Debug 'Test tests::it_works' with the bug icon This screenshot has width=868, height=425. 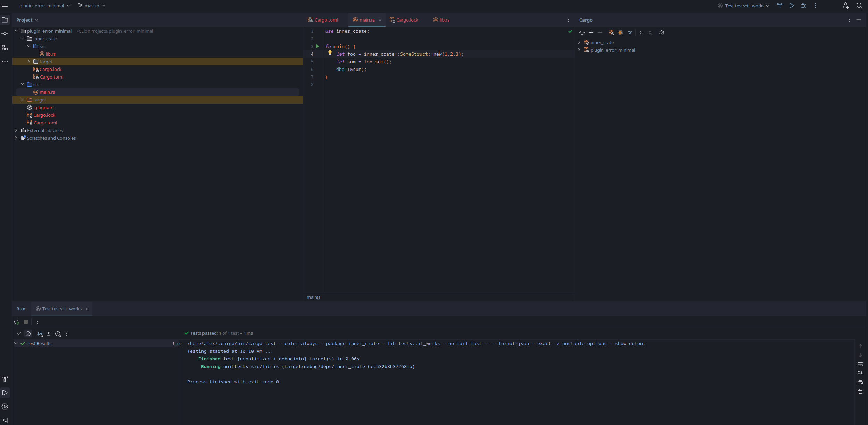click(x=803, y=6)
